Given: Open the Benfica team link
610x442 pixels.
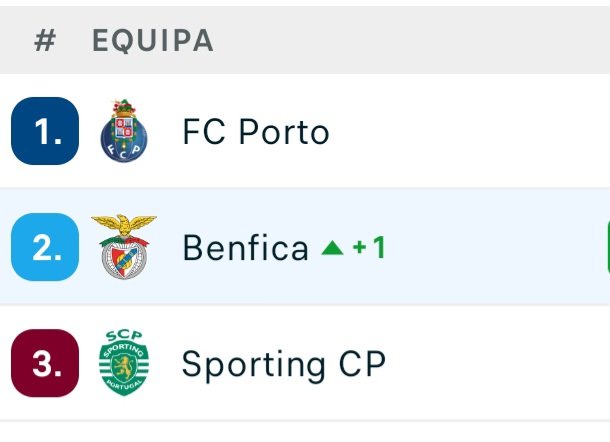Looking at the screenshot, I should pos(245,248).
